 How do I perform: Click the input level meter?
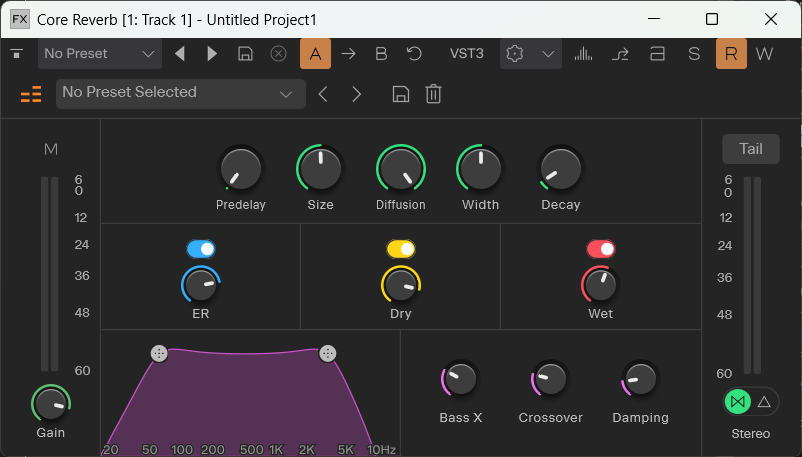[50, 274]
